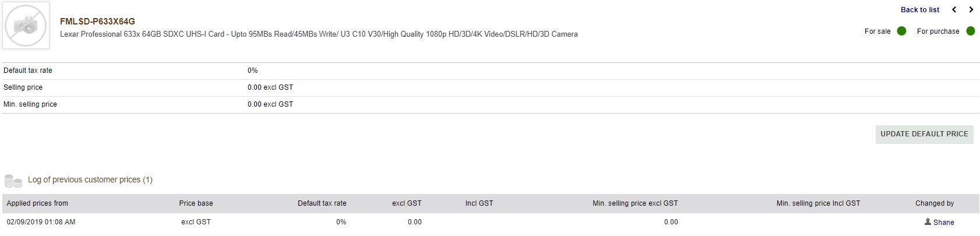Click the Selling price 0.00 excl GST value

point(270,87)
